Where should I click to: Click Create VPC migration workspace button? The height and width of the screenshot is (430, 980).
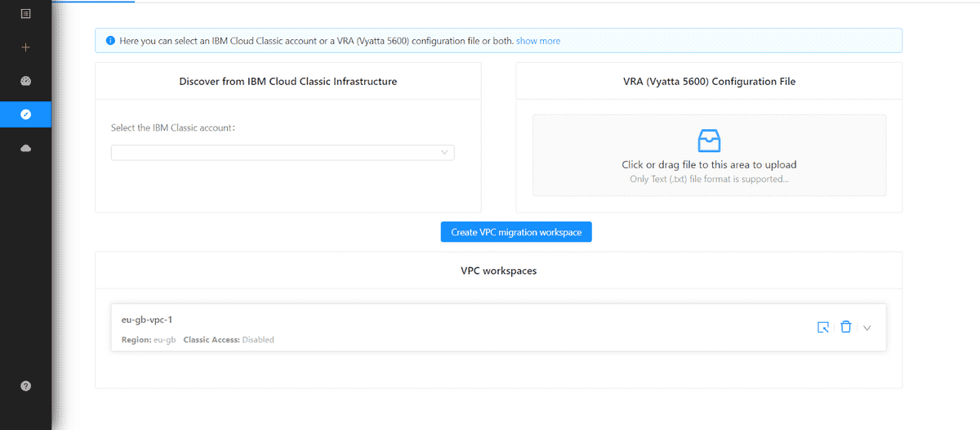pos(516,232)
